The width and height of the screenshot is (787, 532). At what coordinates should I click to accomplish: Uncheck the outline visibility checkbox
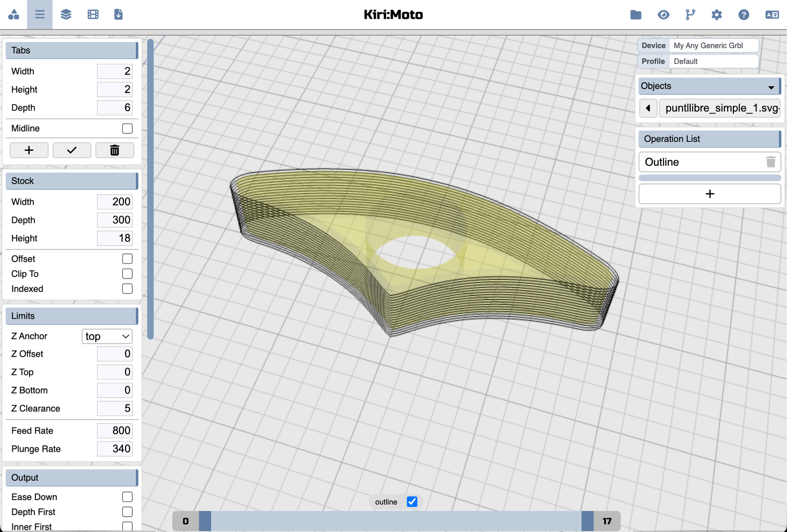(x=412, y=502)
